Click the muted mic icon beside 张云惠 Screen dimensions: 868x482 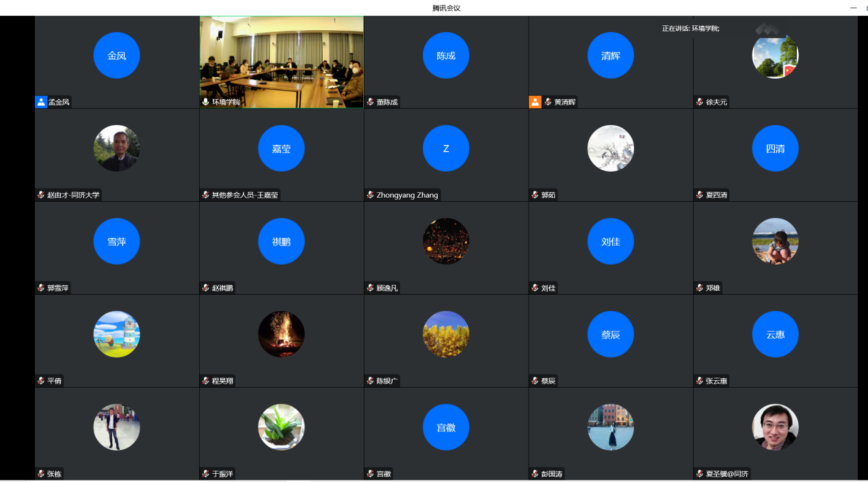point(700,381)
